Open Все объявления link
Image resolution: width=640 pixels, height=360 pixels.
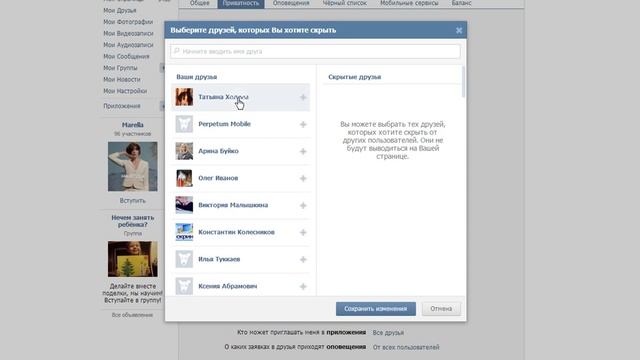tap(132, 315)
